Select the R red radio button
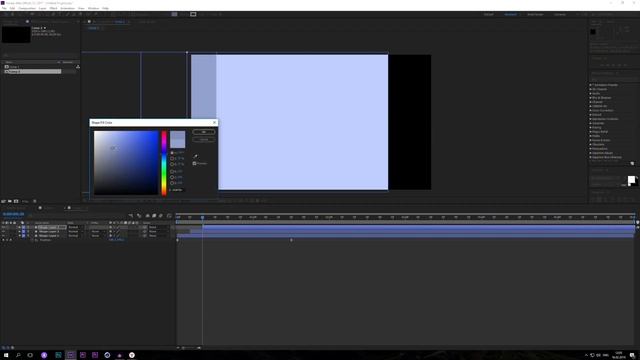 coord(172,171)
